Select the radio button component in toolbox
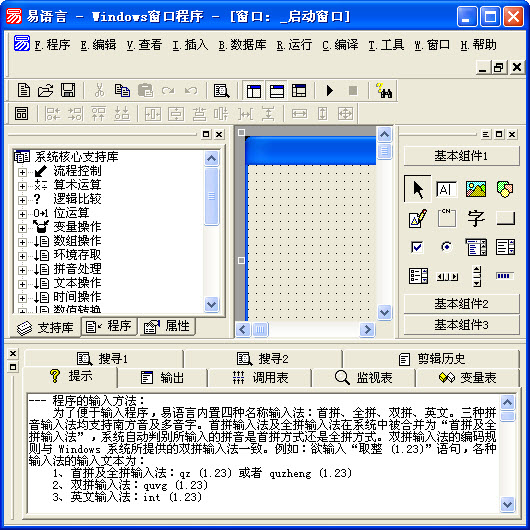The width and height of the screenshot is (530, 530). coord(447,247)
